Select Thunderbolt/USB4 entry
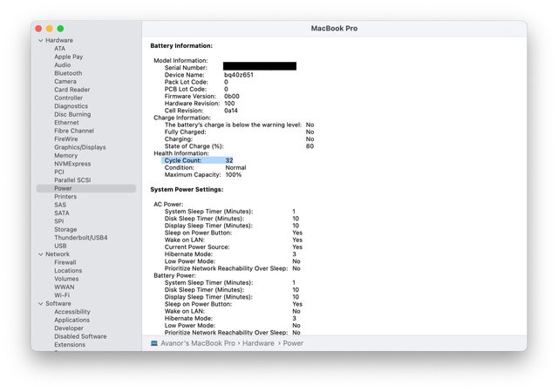Screen dimensions: 558x392 click(x=81, y=238)
